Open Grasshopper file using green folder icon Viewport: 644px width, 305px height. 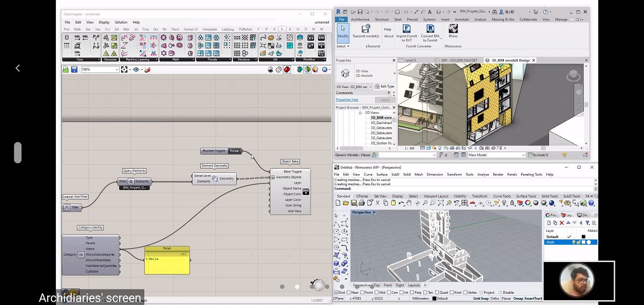[65, 70]
